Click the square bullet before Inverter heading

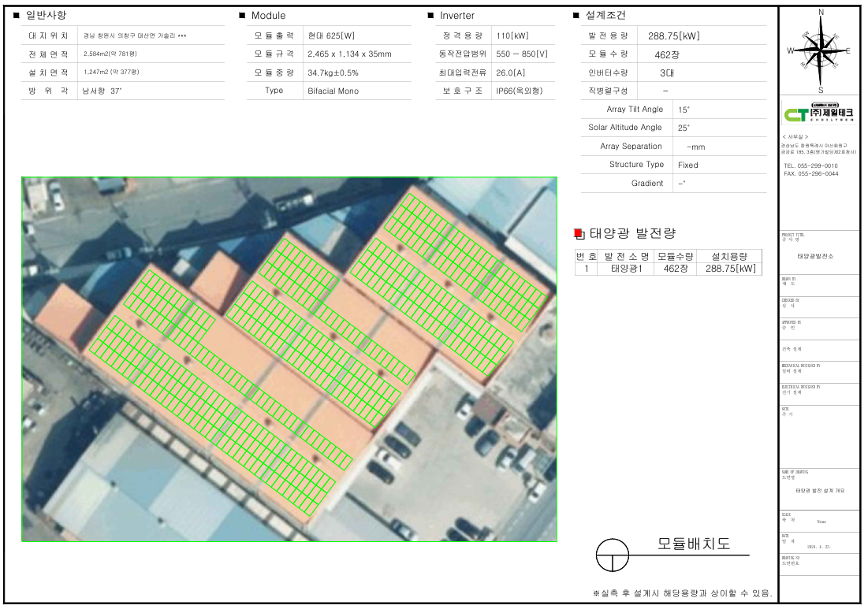[430, 16]
